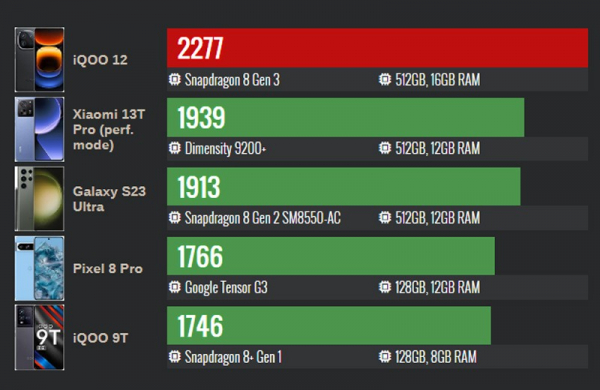Viewport: 600px width, 390px height.
Task: Click the chip icon beside Snapdragon 8 Gen 3
Action: [174, 80]
